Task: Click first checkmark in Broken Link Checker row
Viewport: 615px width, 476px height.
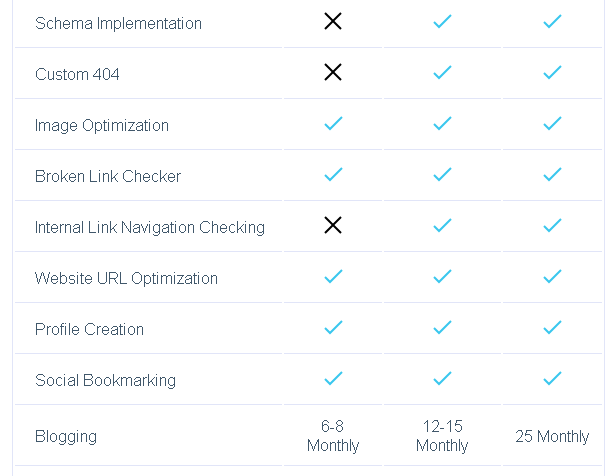Action: 333,175
